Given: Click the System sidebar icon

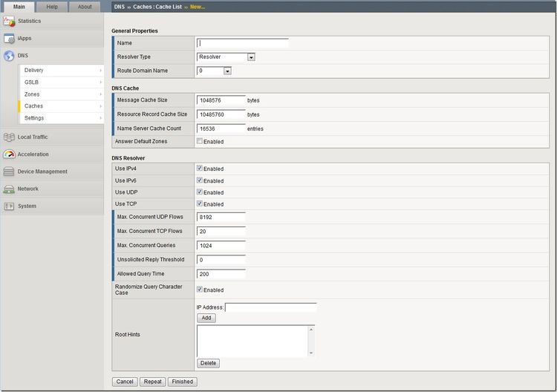Looking at the screenshot, I should pos(9,206).
